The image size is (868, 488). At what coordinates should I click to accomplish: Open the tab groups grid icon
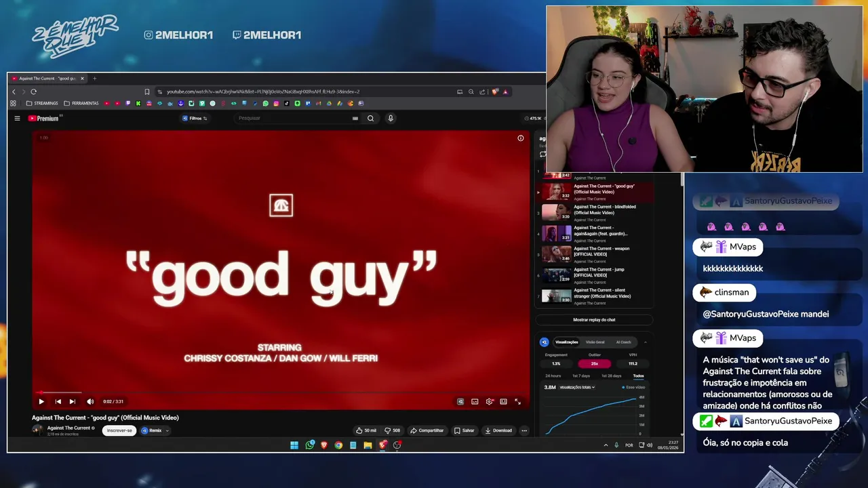pos(13,104)
